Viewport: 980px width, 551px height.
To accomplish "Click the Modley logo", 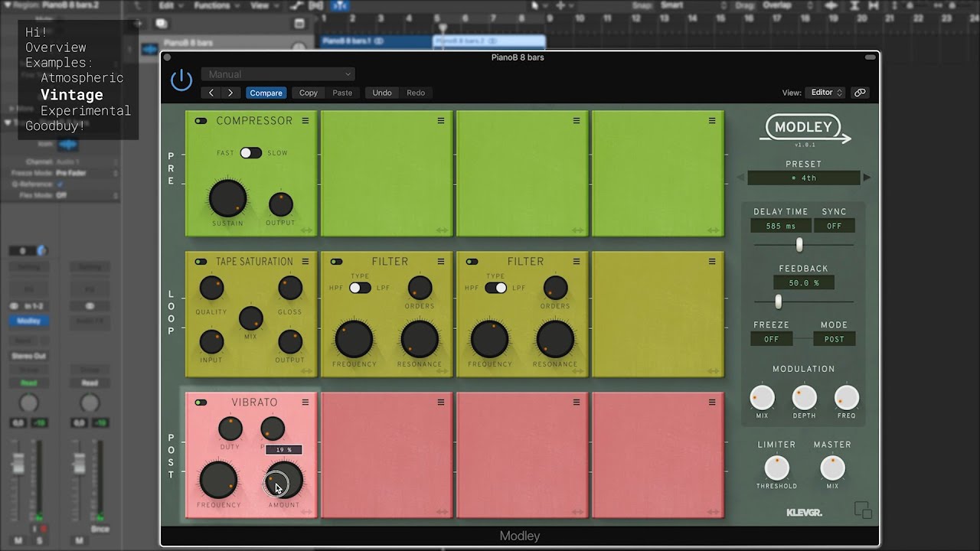I will click(x=804, y=129).
